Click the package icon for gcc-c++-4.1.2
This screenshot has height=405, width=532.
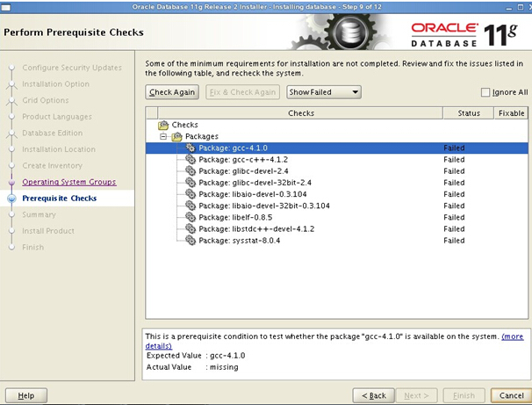[191, 160]
